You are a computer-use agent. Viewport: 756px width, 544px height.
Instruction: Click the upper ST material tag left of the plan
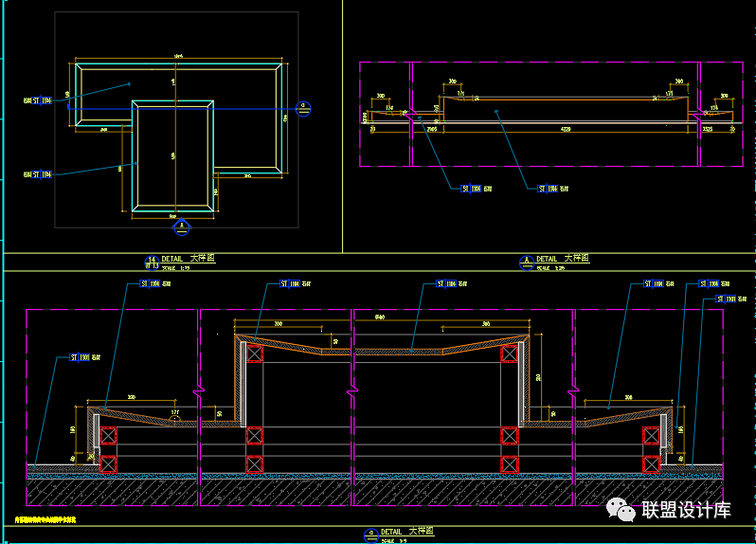38,100
